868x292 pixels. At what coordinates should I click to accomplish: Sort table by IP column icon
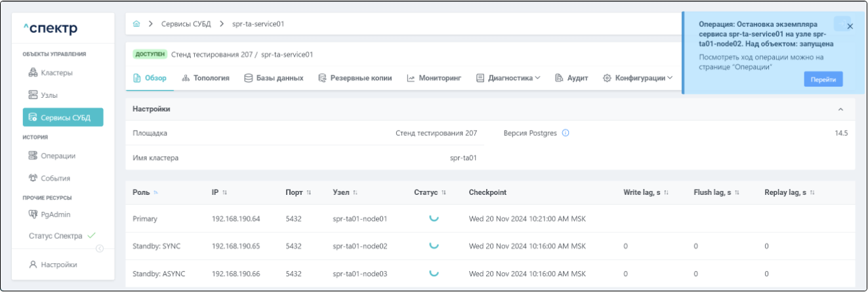[x=224, y=192]
